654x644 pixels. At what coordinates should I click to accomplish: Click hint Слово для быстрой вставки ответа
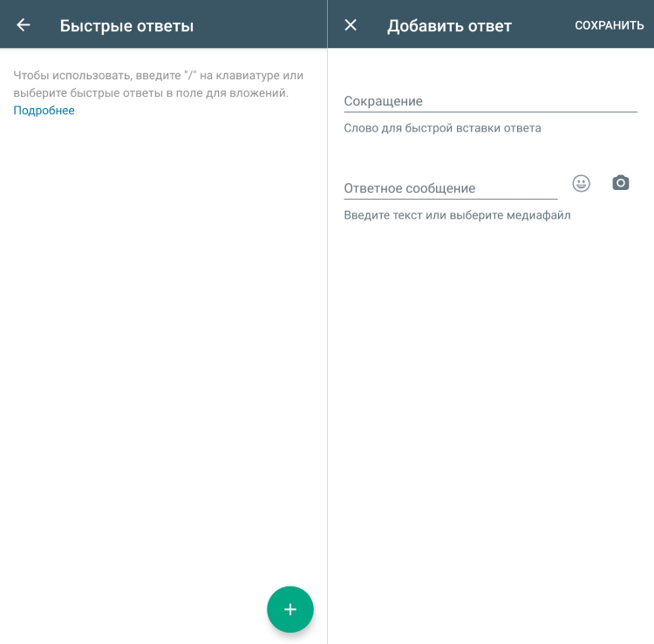[x=442, y=128]
